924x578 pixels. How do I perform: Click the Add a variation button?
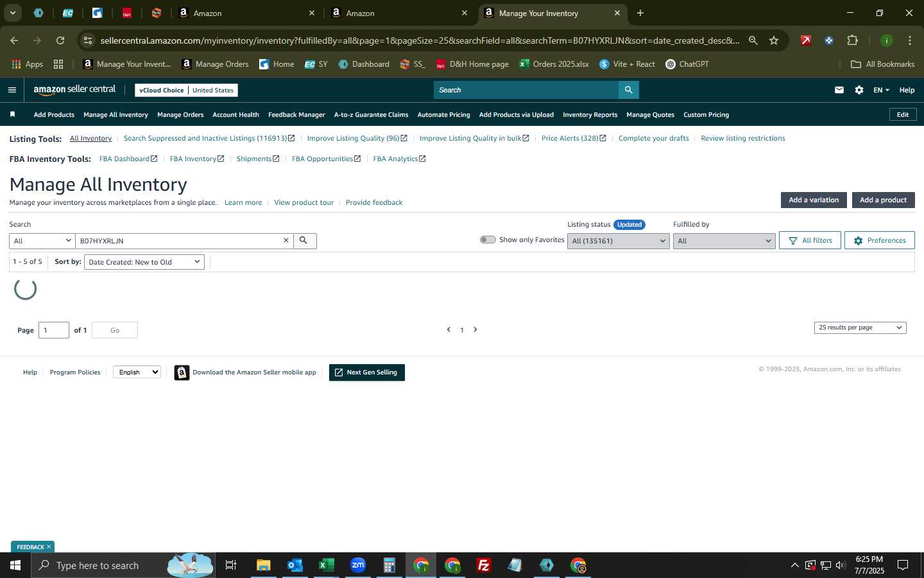pyautogui.click(x=814, y=200)
